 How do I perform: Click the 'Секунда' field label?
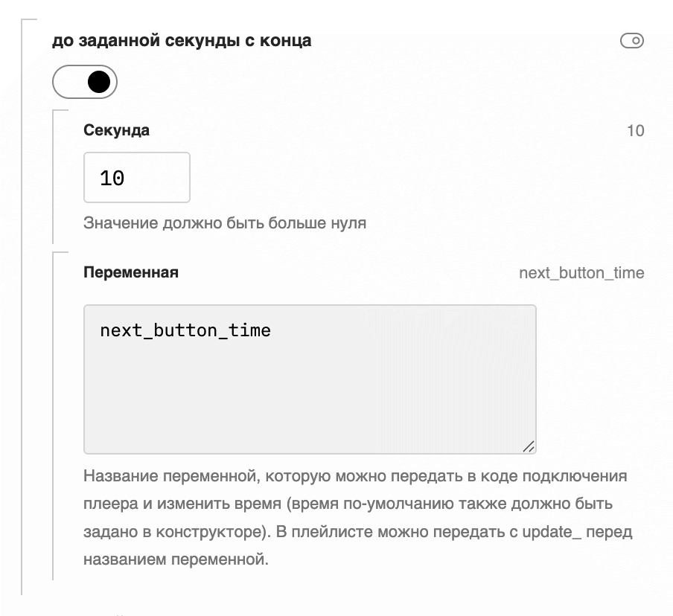pos(116,130)
